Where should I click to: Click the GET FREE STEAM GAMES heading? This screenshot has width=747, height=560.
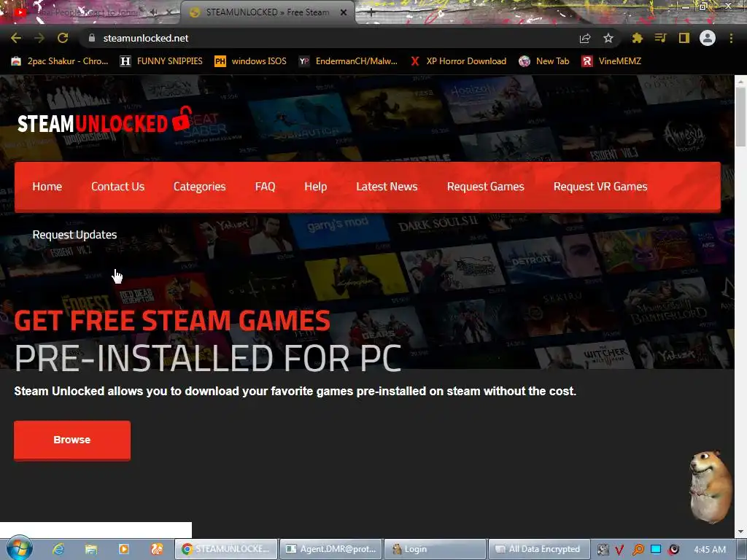coord(172,321)
